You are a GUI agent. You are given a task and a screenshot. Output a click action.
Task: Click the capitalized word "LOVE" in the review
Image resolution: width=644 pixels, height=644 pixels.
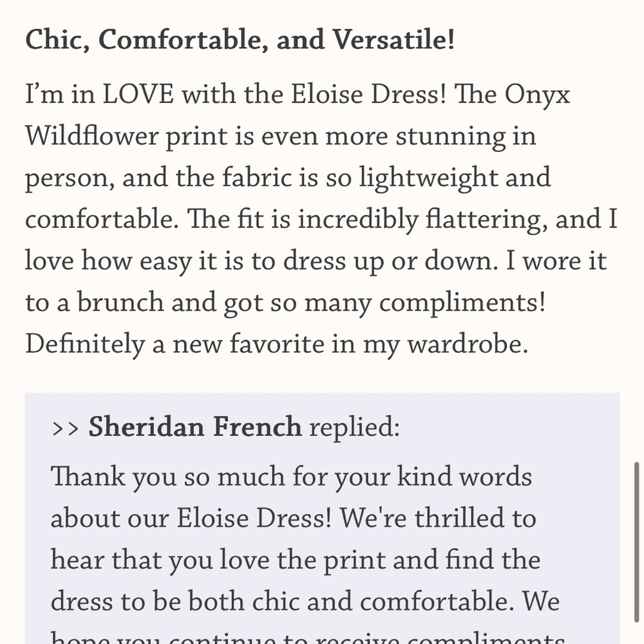138,94
